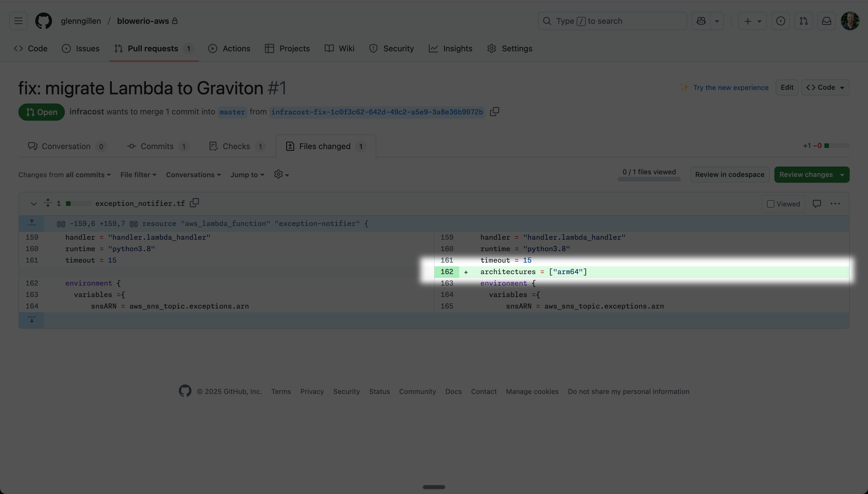Click the Try the new experience link

tap(731, 87)
